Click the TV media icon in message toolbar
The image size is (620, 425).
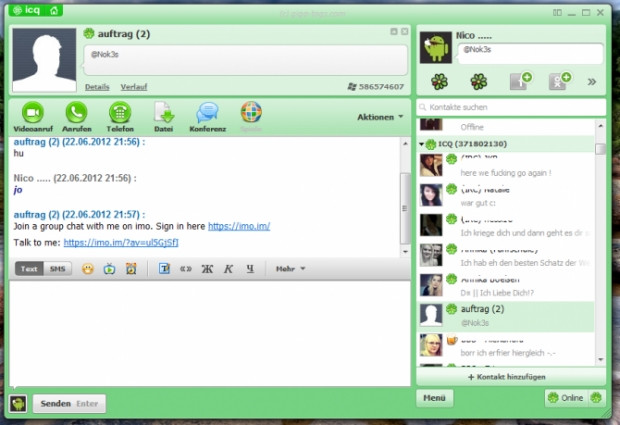110,269
